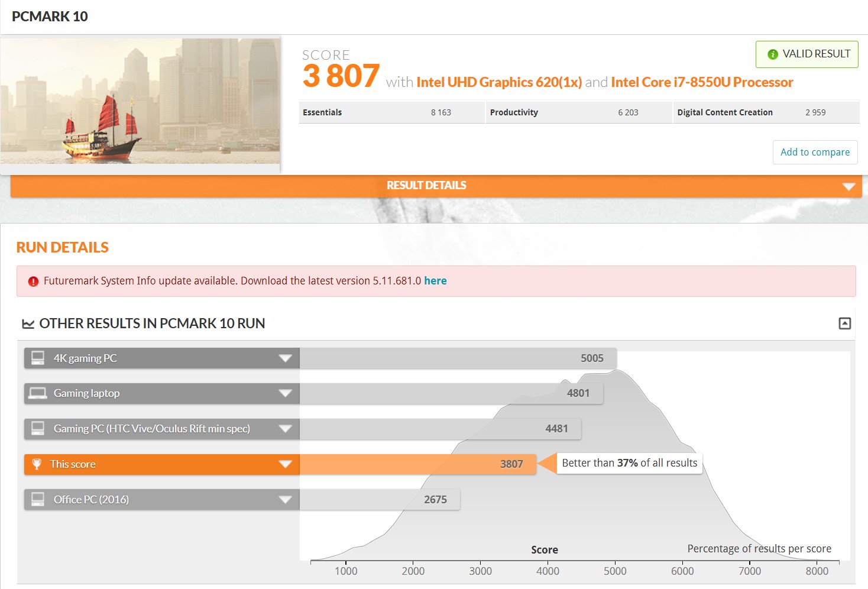Viewport: 868px width, 589px height.
Task: Click the orange 3807 This score bar
Action: tap(418, 464)
